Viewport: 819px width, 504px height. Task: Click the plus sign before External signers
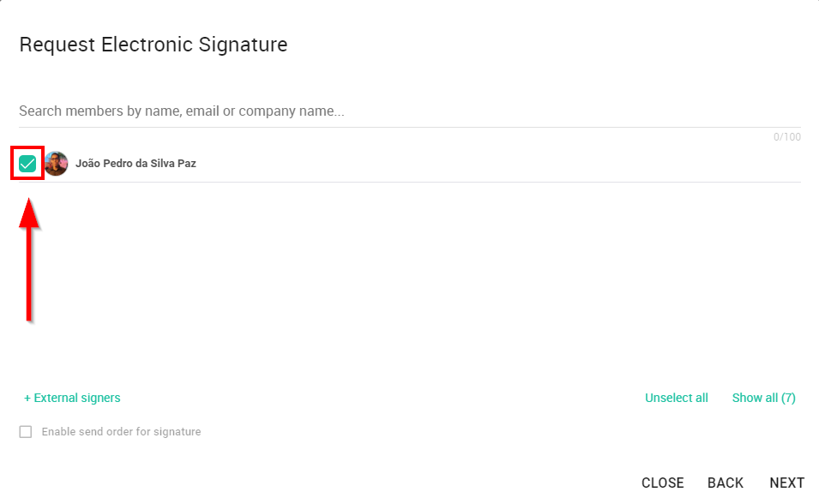tap(27, 399)
